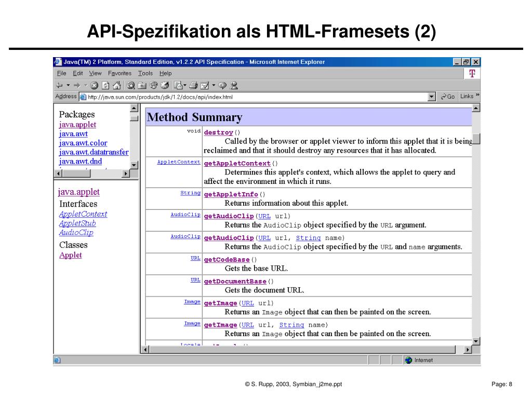Viewport: 532px width, 399px height.
Task: Open the Discuss speech bubble icon
Action: [x=222, y=86]
